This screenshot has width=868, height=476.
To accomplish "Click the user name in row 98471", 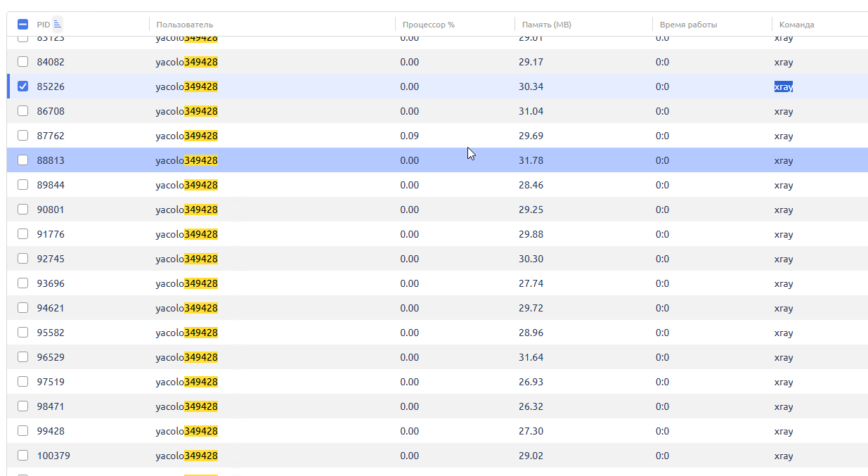I will point(187,406).
